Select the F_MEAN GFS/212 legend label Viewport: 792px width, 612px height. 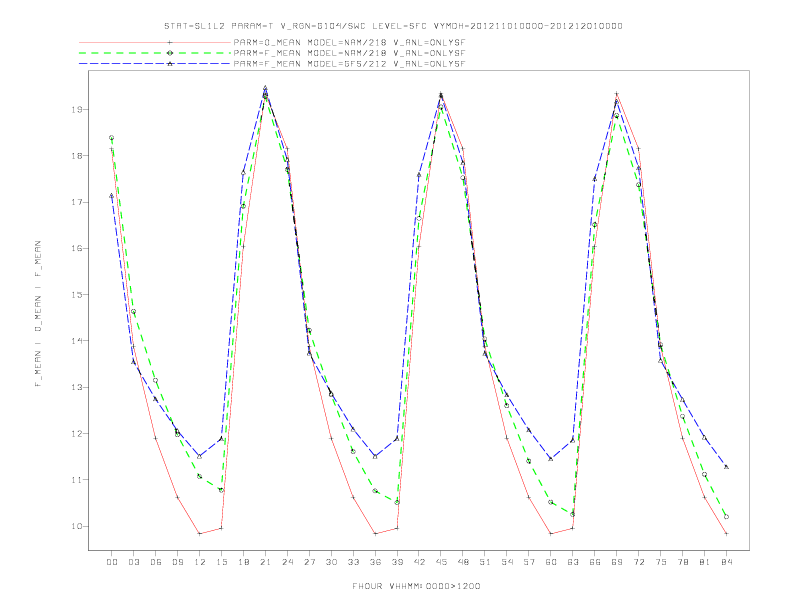pyautogui.click(x=349, y=64)
